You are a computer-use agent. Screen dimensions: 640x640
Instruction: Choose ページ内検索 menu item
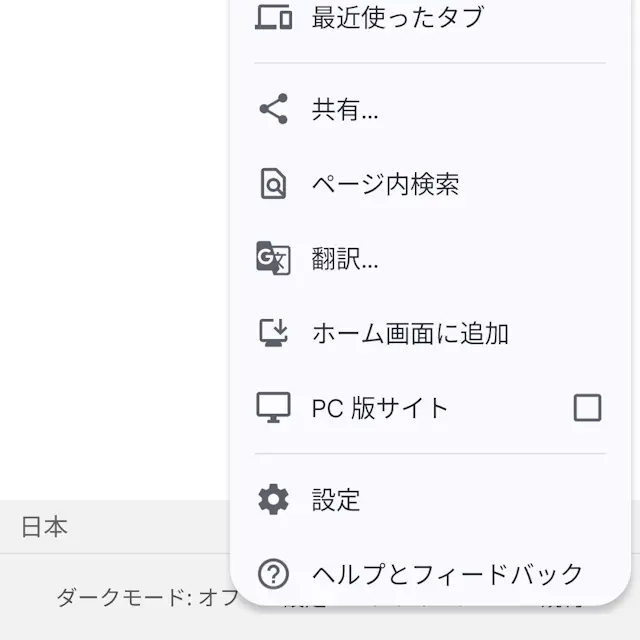coord(385,184)
